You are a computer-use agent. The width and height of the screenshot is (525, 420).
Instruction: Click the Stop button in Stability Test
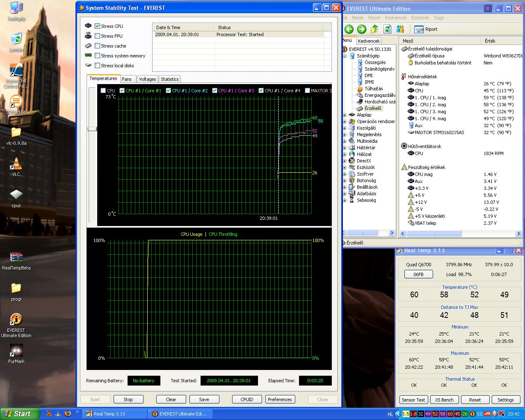pyautogui.click(x=128, y=399)
